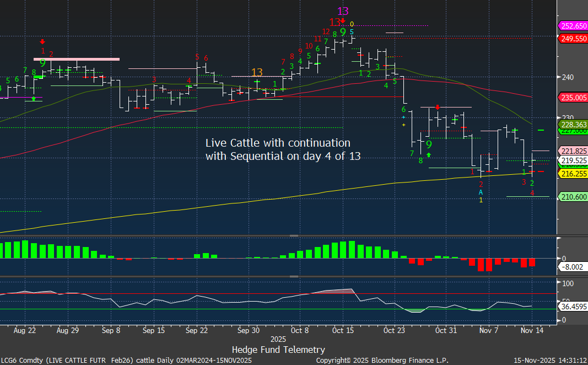Click the magenta 13 countdown marker at top
The width and height of the screenshot is (588, 365).
pyautogui.click(x=343, y=11)
